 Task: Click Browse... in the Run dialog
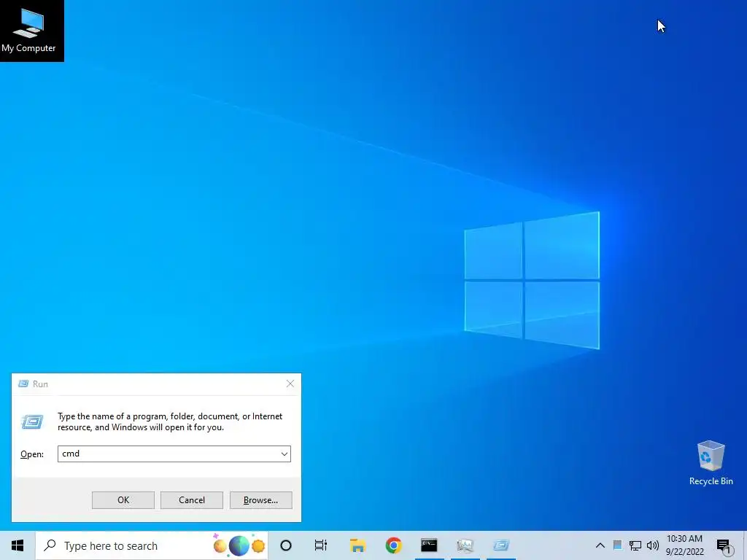[260, 500]
